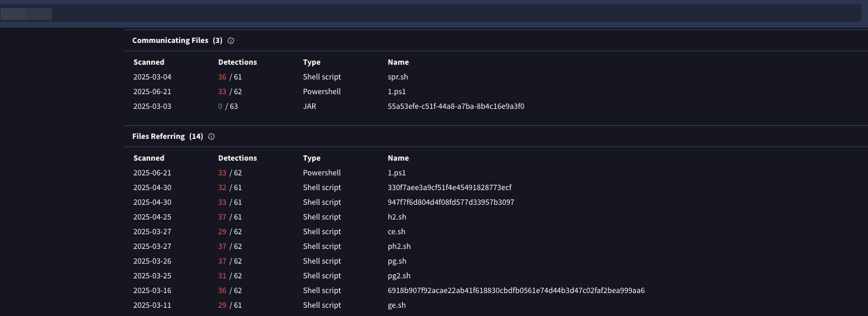Image resolution: width=868 pixels, height=316 pixels.
Task: Open ce.sh shell script
Action: pos(396,232)
